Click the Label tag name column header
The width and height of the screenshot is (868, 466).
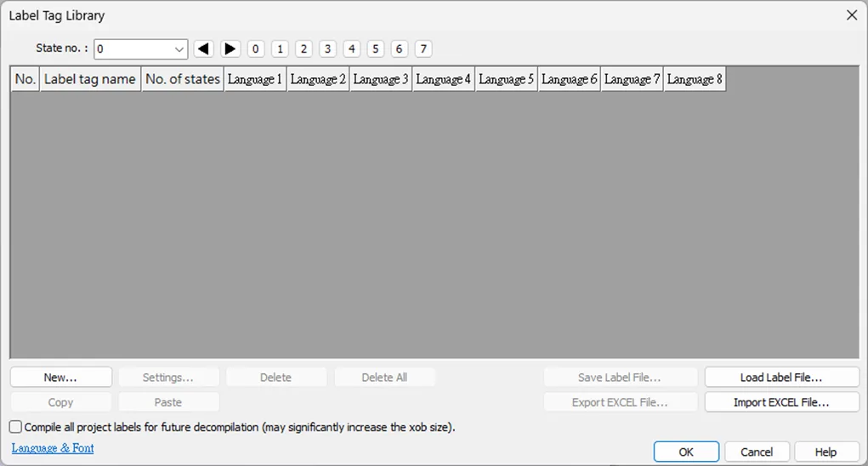pos(90,79)
